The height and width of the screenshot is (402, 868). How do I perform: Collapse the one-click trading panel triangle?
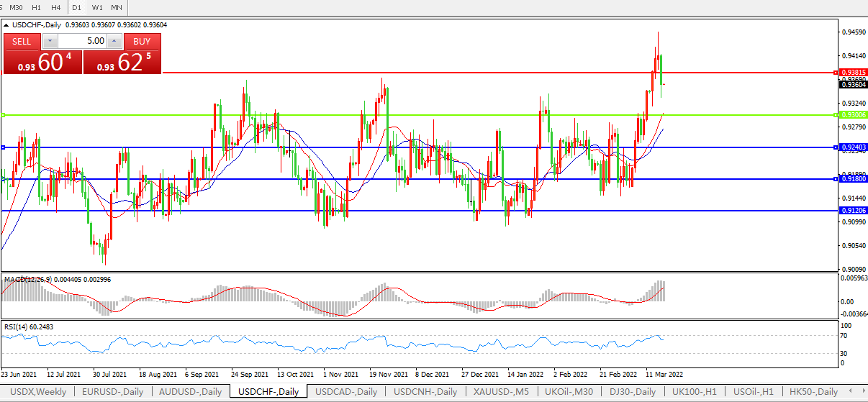tap(7, 25)
